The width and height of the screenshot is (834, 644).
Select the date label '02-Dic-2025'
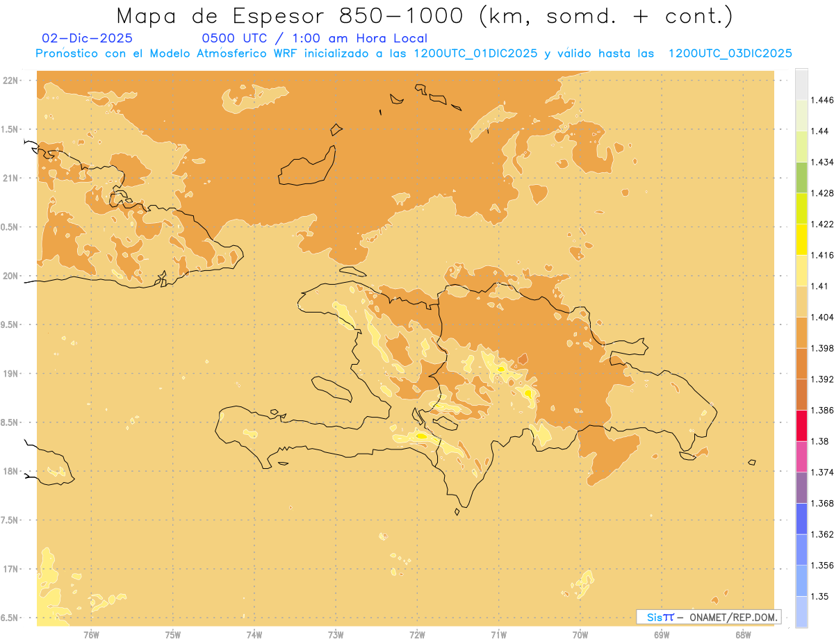click(x=88, y=38)
